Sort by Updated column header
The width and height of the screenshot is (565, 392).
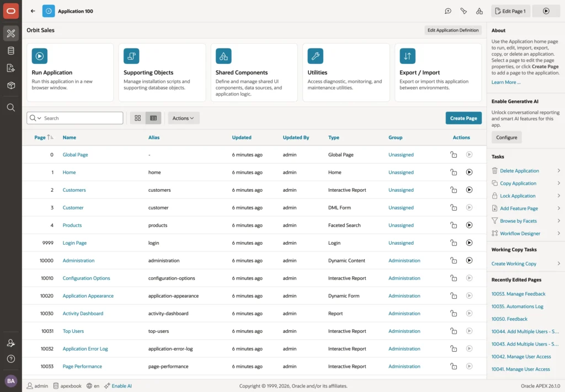click(x=242, y=137)
